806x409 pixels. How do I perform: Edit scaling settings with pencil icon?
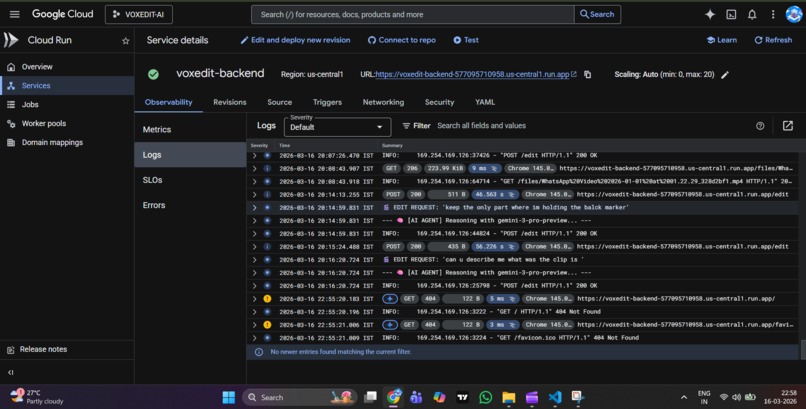pos(725,75)
